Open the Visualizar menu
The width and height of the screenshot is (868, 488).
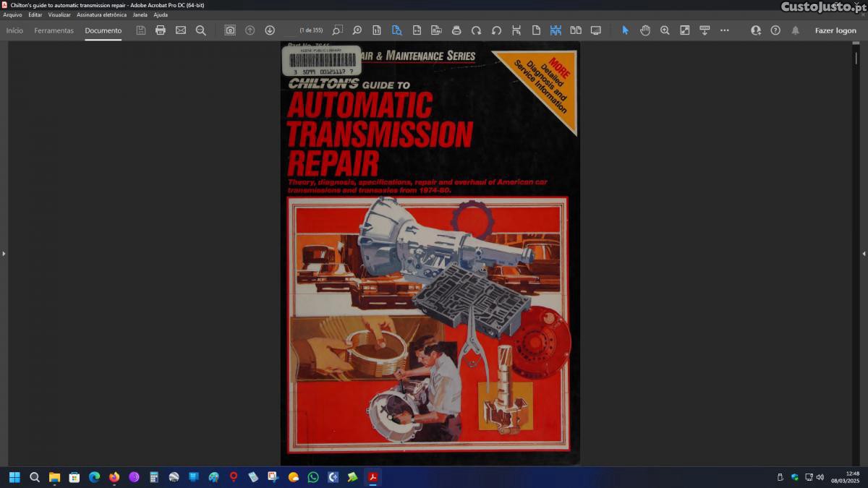(59, 14)
